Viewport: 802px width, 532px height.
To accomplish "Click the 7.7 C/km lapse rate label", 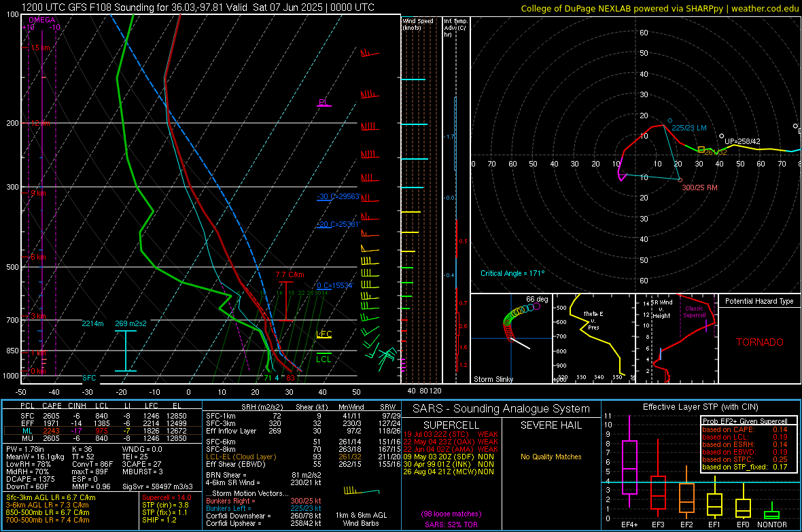I will point(290,274).
